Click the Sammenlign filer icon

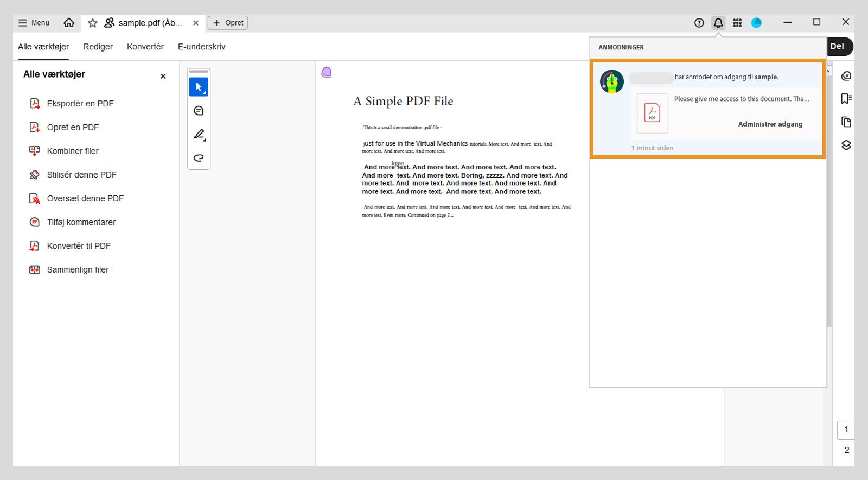click(35, 270)
